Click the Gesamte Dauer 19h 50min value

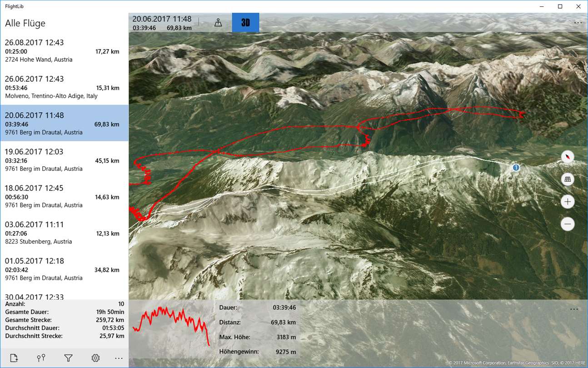(x=110, y=312)
